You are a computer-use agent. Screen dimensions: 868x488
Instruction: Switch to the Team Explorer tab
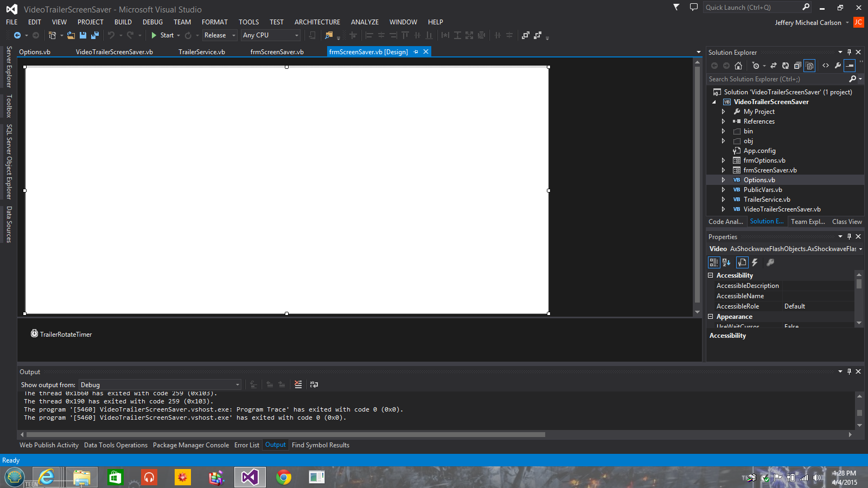coord(808,222)
